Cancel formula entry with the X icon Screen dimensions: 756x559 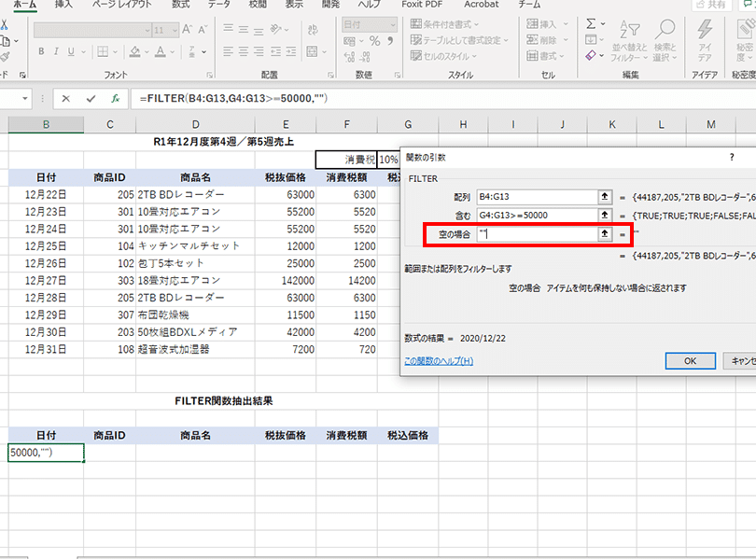(x=65, y=98)
